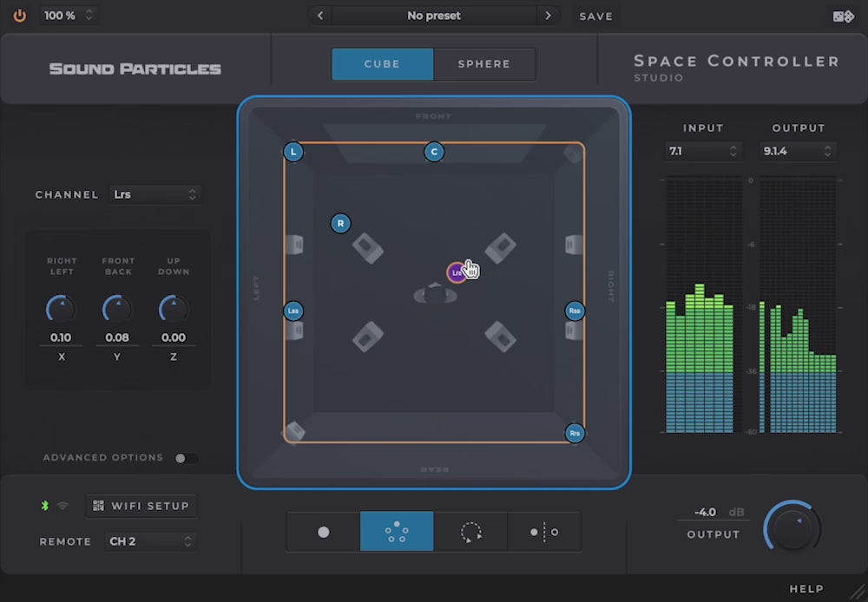Switch to the SPHERE tab
The height and width of the screenshot is (602, 868).
click(x=484, y=63)
